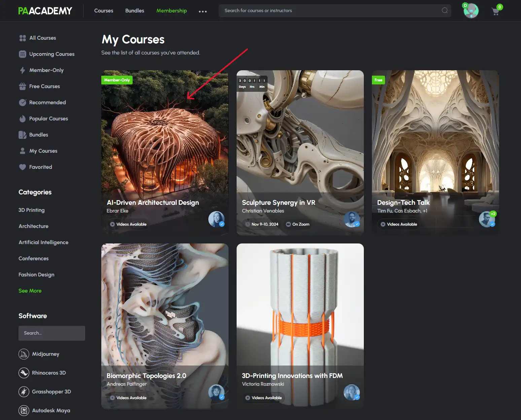Open the shopping cart icon
The height and width of the screenshot is (420, 521).
pos(495,11)
